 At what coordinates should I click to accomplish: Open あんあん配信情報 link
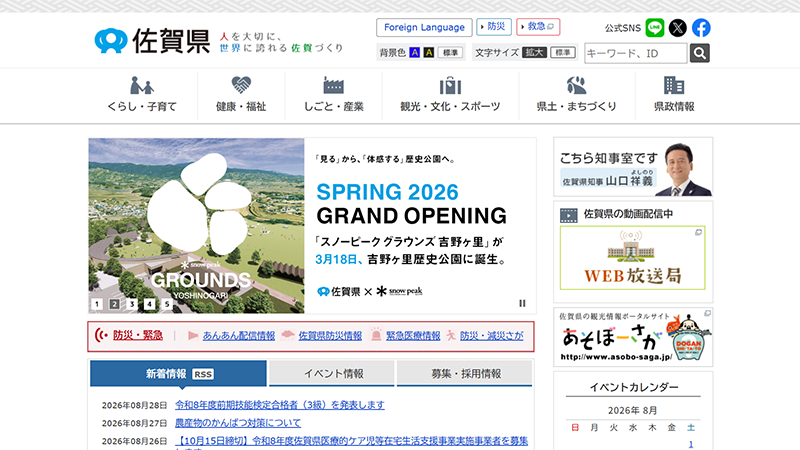point(239,336)
